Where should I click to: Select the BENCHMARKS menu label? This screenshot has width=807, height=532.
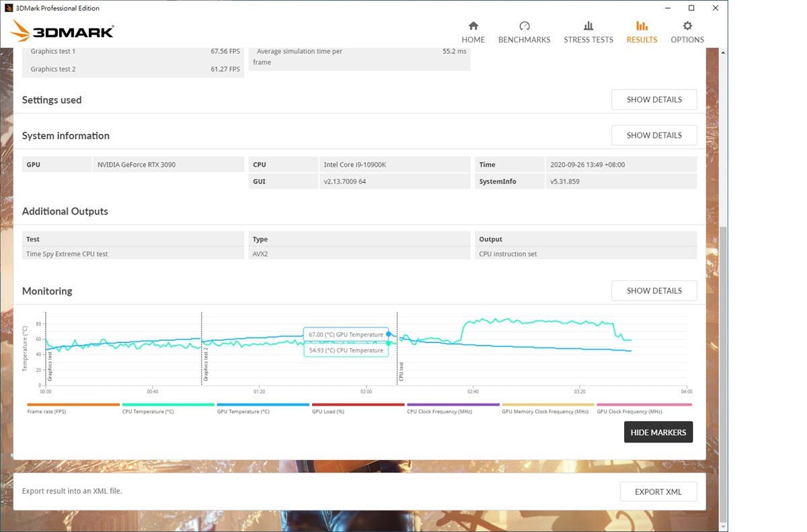pos(525,40)
